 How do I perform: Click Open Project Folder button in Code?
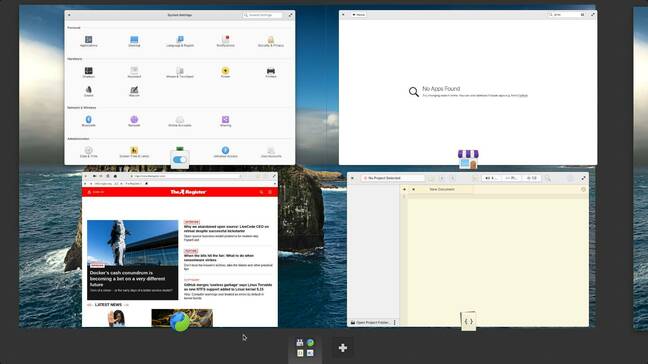click(370, 322)
